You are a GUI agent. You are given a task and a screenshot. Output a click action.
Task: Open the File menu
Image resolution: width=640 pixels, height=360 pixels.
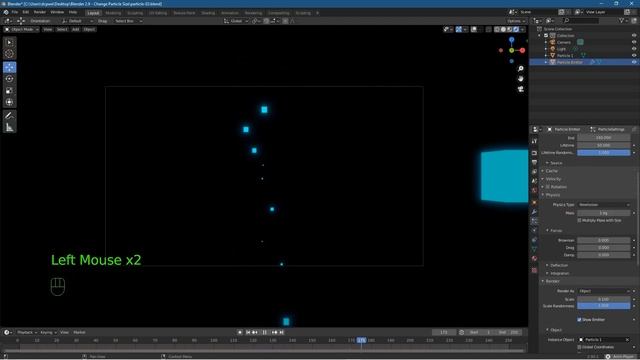tap(15, 12)
